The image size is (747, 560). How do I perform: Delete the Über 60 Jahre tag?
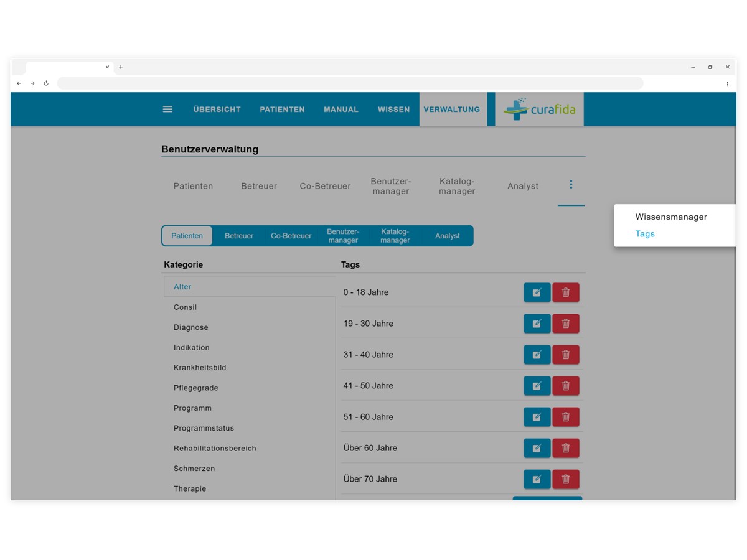pyautogui.click(x=566, y=448)
